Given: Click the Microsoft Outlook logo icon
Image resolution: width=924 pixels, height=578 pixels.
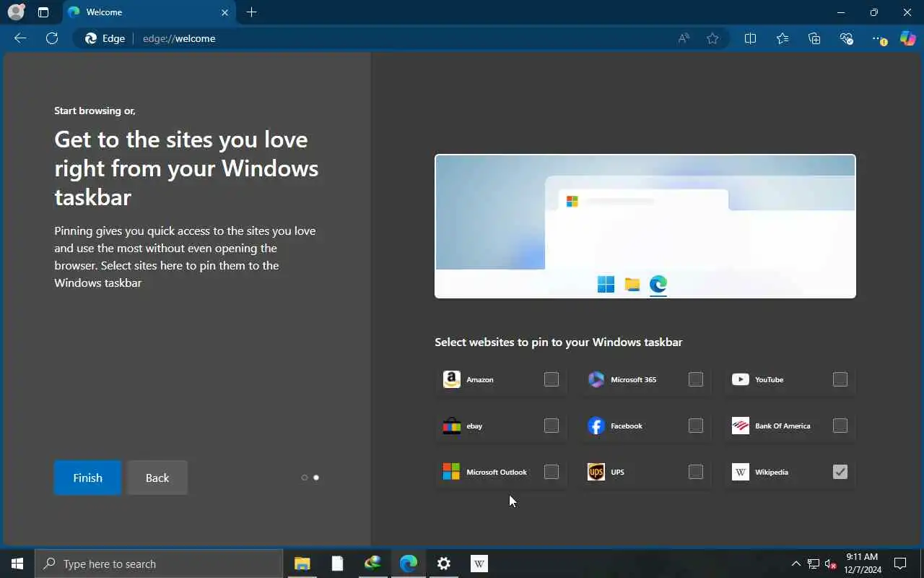Looking at the screenshot, I should (x=452, y=472).
